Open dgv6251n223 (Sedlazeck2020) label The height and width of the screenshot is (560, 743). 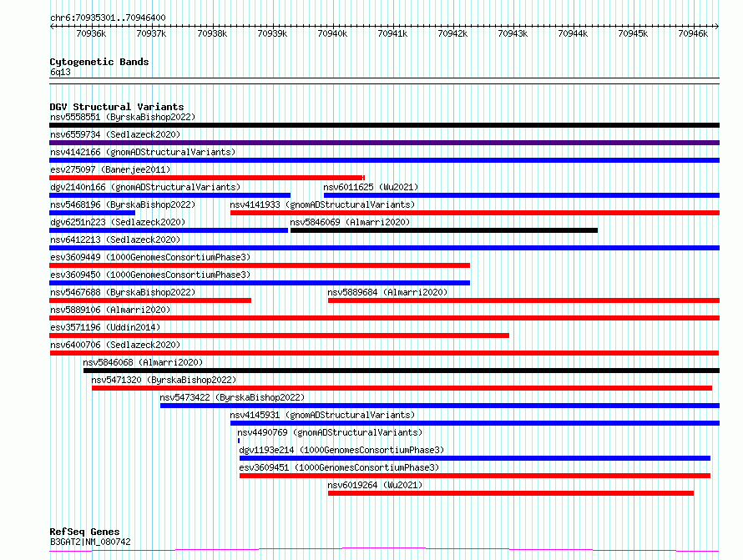click(x=118, y=222)
